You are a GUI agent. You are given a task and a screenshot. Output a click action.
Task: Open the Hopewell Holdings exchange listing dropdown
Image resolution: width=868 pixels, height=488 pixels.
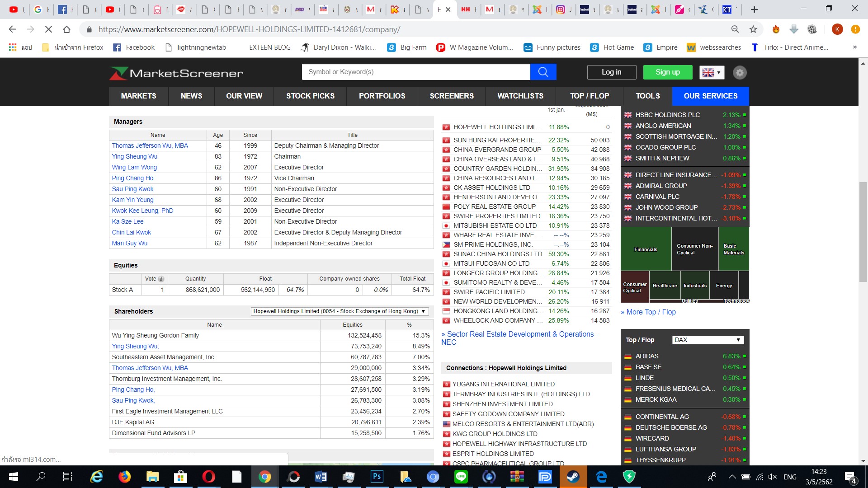[x=339, y=311]
